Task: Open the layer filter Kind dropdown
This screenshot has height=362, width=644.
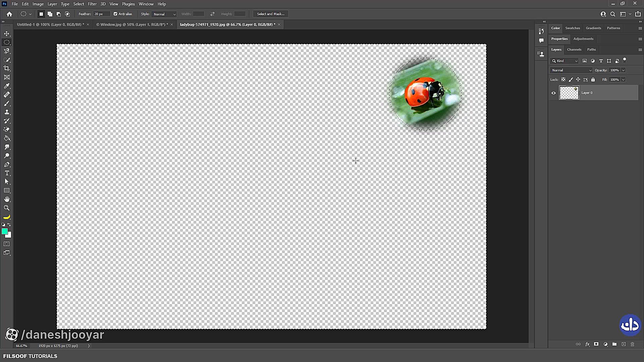Action: pos(565,61)
